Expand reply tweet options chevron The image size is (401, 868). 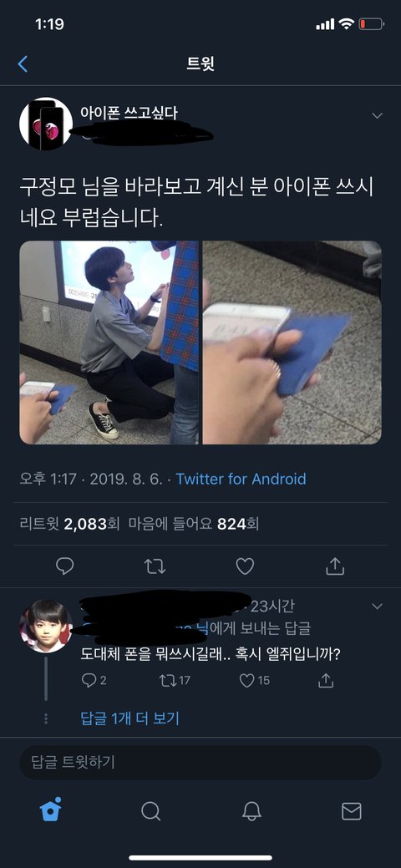click(x=377, y=607)
